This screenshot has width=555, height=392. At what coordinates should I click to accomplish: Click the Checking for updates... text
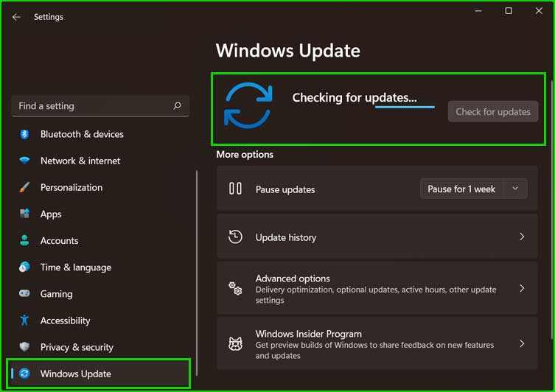355,97
